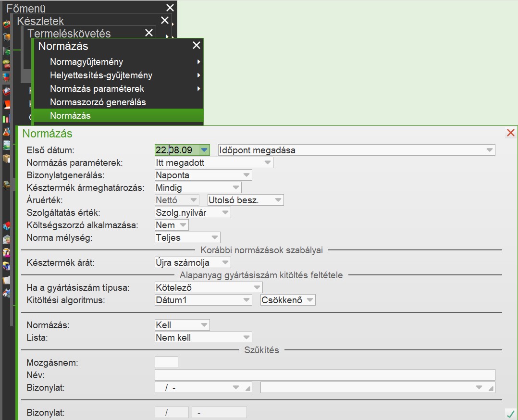Click the green 'Normázás' form title
This screenshot has width=518, height=420.
[x=47, y=134]
